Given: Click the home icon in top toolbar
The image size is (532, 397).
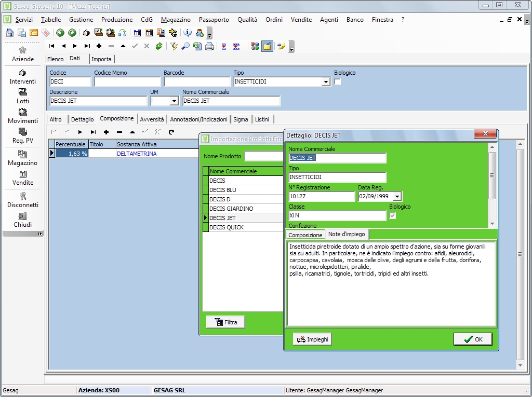Looking at the screenshot, I should (x=10, y=33).
